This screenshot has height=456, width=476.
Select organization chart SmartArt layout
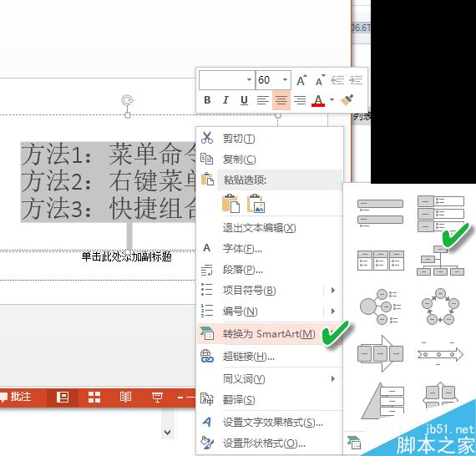(440, 261)
